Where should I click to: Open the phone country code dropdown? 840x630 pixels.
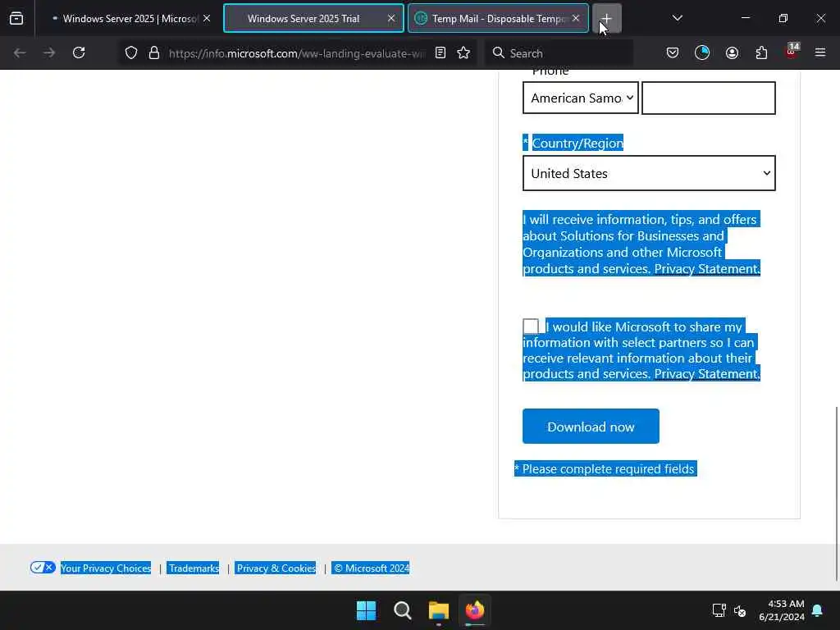(x=581, y=98)
